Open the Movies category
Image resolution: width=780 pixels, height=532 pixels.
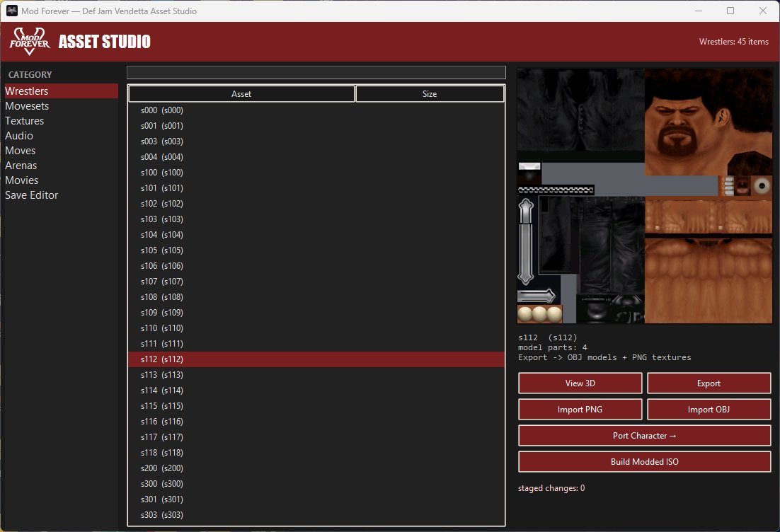click(x=61, y=180)
